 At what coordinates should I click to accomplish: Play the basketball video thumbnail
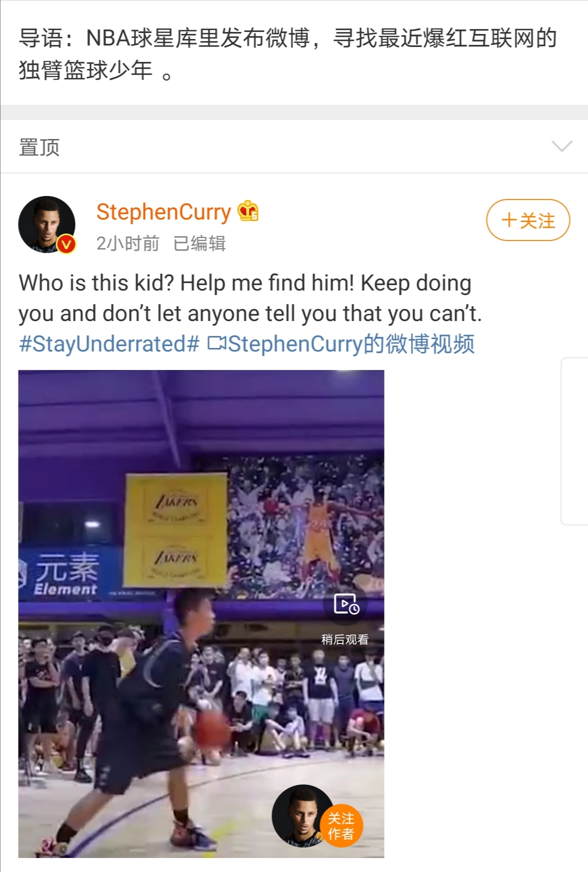201,613
